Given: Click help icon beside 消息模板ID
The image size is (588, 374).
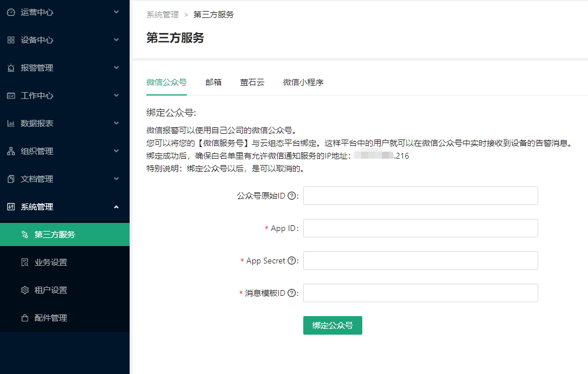Looking at the screenshot, I should (x=292, y=294).
